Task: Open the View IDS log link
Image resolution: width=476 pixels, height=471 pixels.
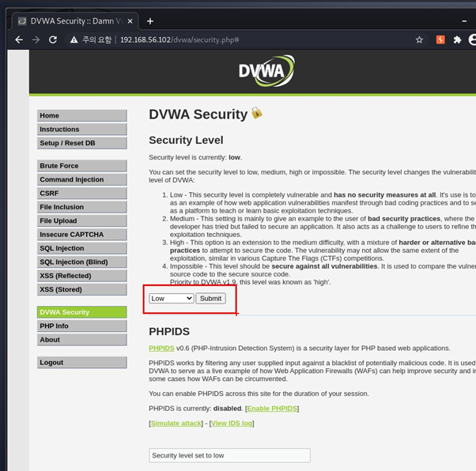Action: pyautogui.click(x=232, y=424)
